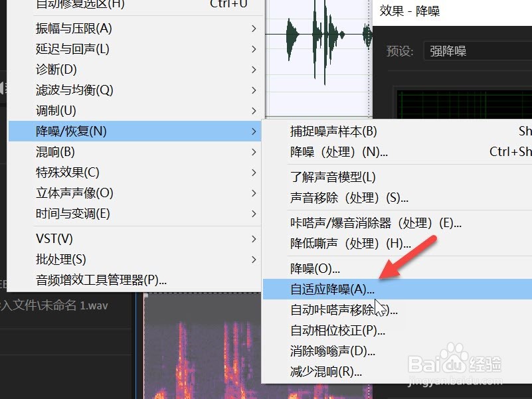The image size is (532, 399).
Task: Choose 捕捉噪声样本(B) in submenu
Action: click(x=398, y=131)
